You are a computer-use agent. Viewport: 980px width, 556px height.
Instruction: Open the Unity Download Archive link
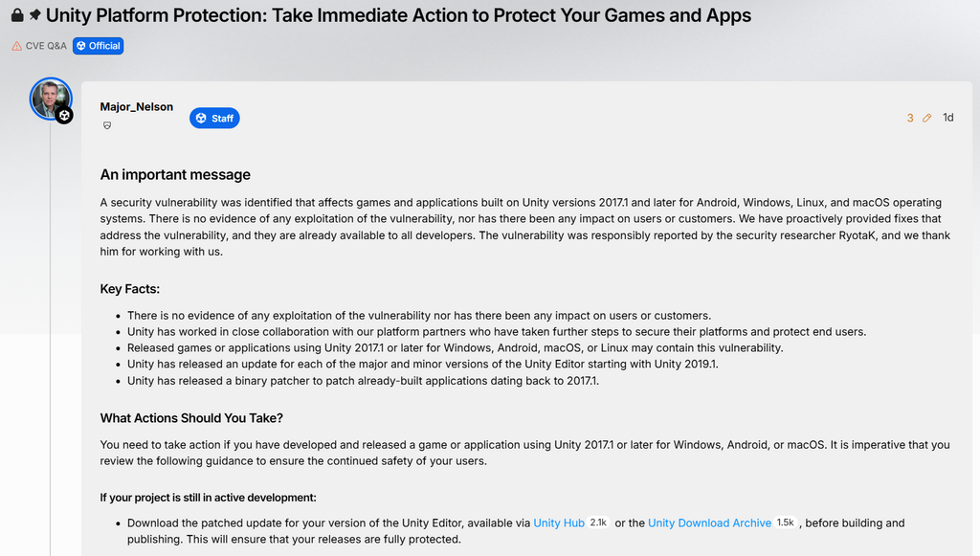tap(709, 523)
